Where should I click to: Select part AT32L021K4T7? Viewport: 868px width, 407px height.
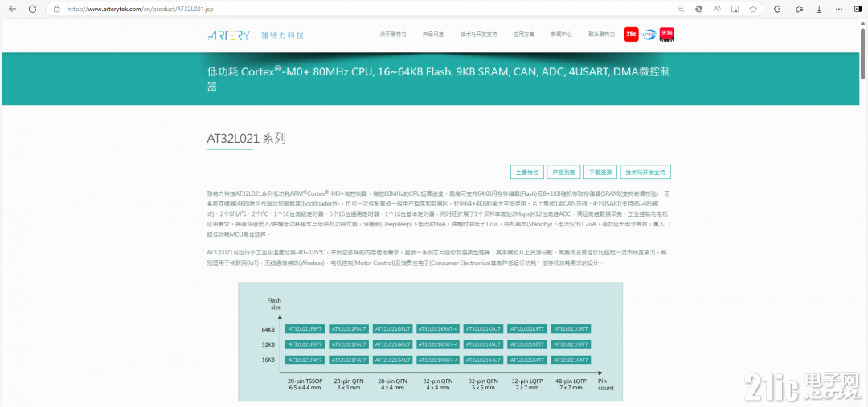528,360
